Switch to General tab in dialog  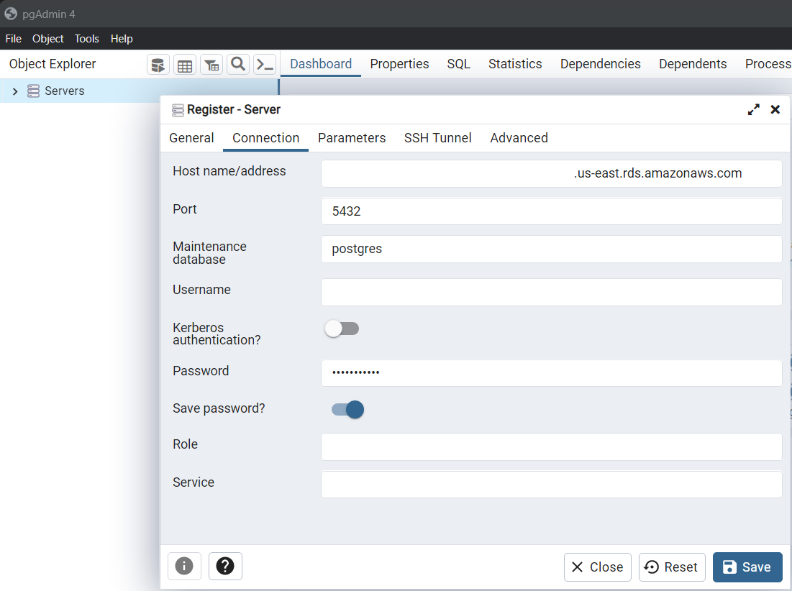click(191, 138)
